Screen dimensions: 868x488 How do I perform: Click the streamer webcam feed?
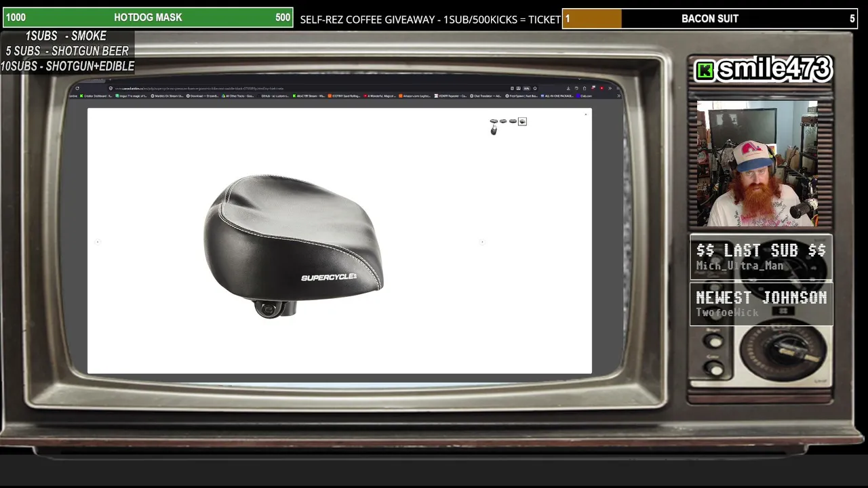coord(757,163)
